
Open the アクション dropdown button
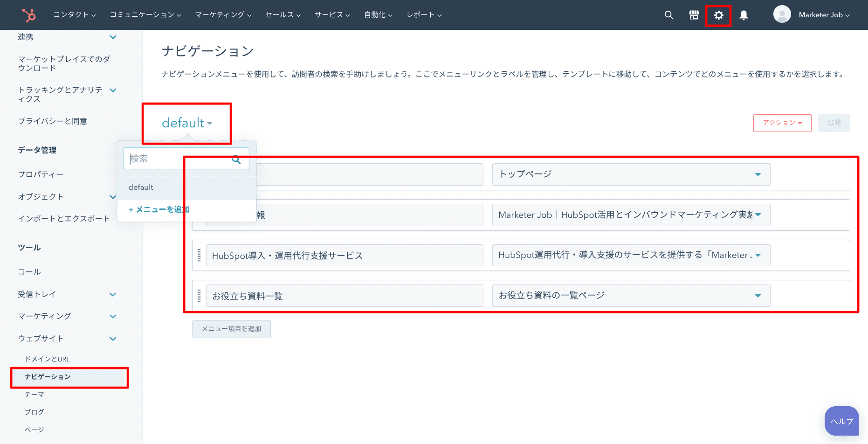(782, 123)
